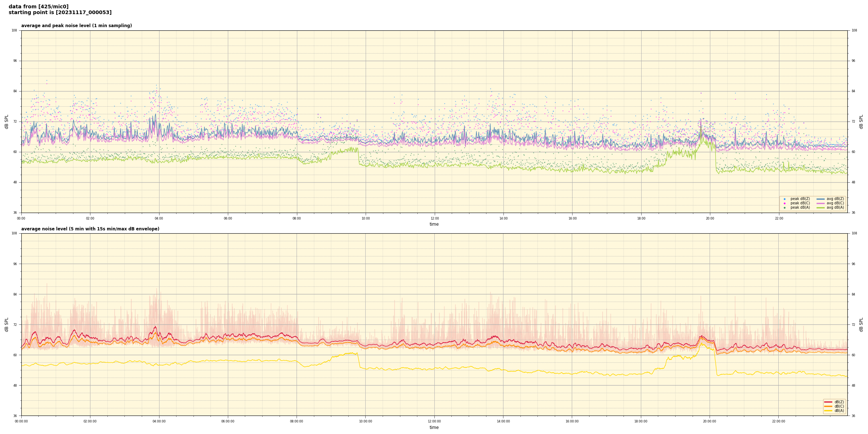Click the 'data from [425/mic0]' header text
The image size is (868, 434).
38,7
